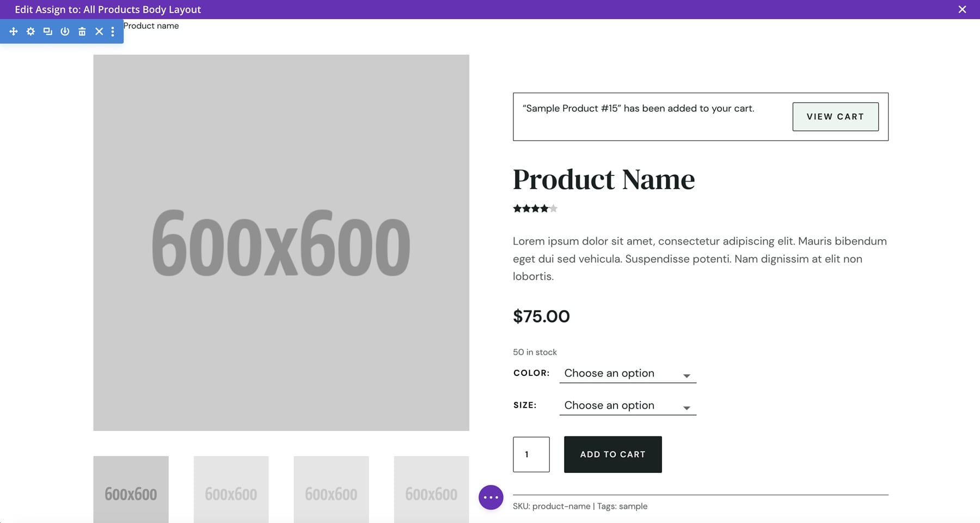This screenshot has width=980, height=523.
Task: Close the Body Layout editor
Action: 962,9
